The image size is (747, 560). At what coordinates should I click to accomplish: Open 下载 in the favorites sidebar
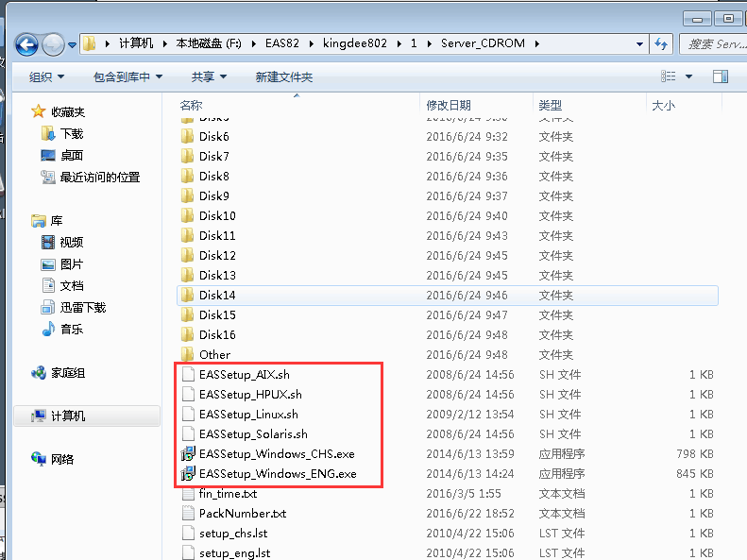(72, 134)
